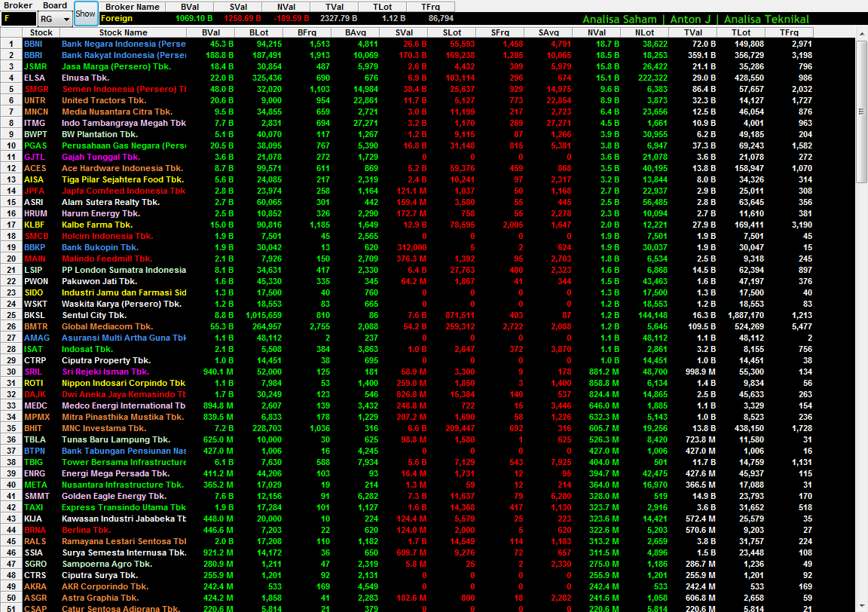Click MNC Investama Tbk. name

tap(104, 428)
